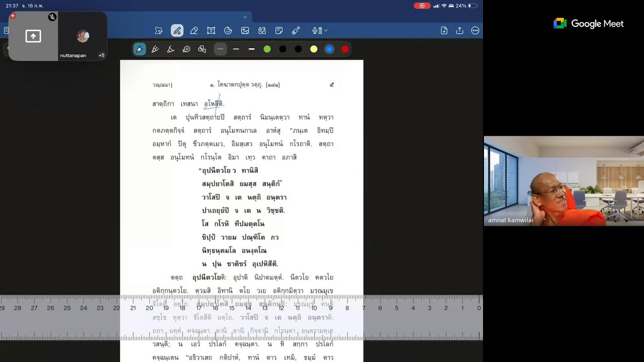The height and width of the screenshot is (362, 644).
Task: Select the eraser tool
Action: [x=194, y=31]
